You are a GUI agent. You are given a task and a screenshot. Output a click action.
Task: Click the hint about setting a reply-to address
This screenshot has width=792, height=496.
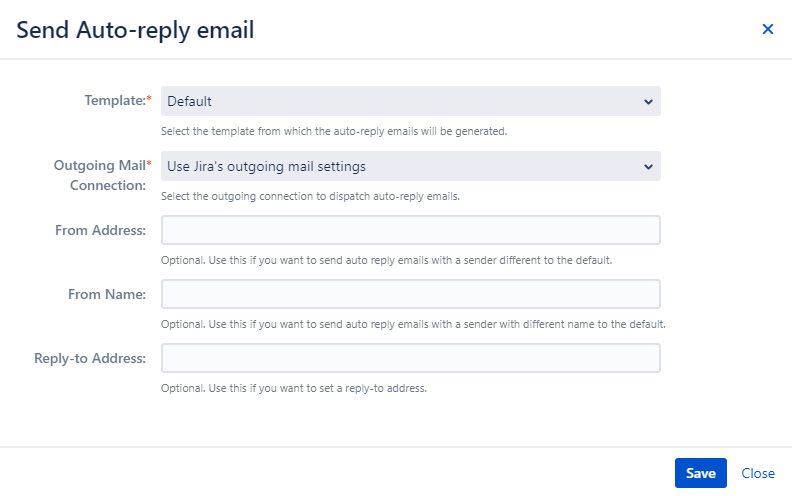pyautogui.click(x=293, y=388)
